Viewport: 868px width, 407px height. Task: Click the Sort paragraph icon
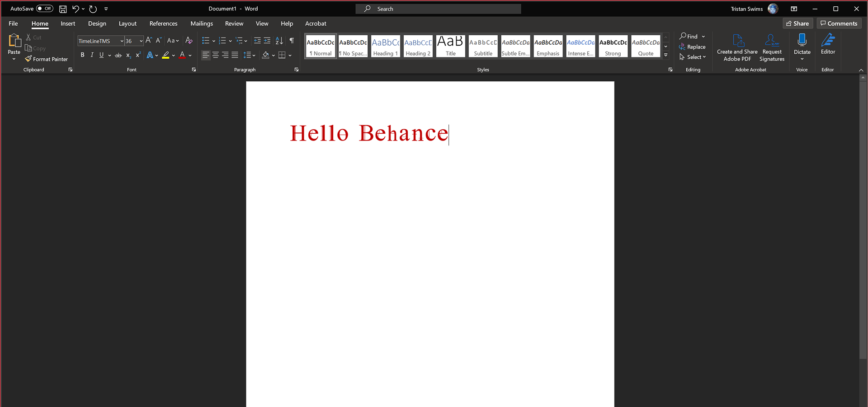coord(279,41)
